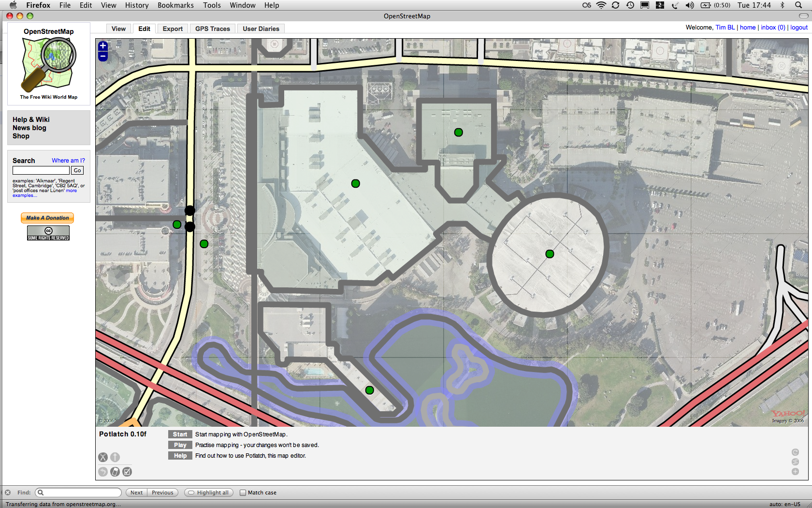812x508 pixels.
Task: Zoom out the map with minus button
Action: click(102, 57)
